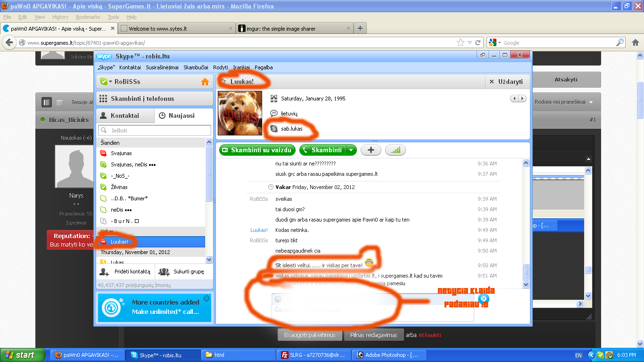Open the URL history dropdown arrow
The height and width of the screenshot is (362, 644).
[x=469, y=42]
